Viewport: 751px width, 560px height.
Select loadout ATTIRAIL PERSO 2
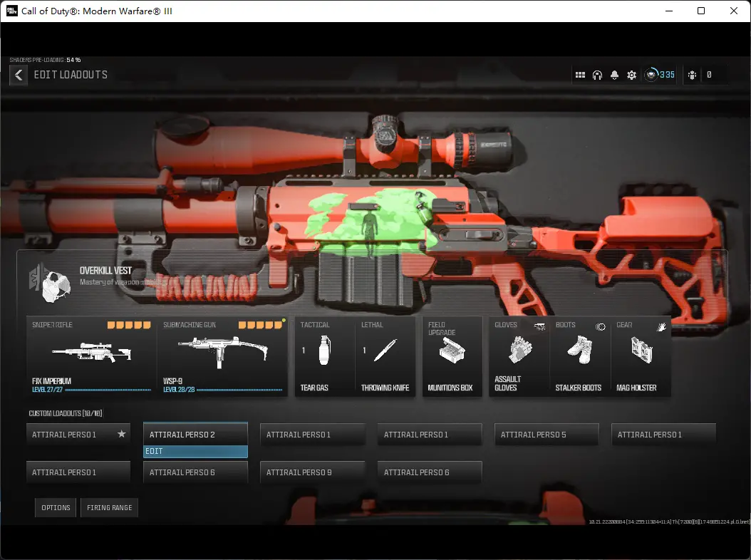[x=195, y=434]
